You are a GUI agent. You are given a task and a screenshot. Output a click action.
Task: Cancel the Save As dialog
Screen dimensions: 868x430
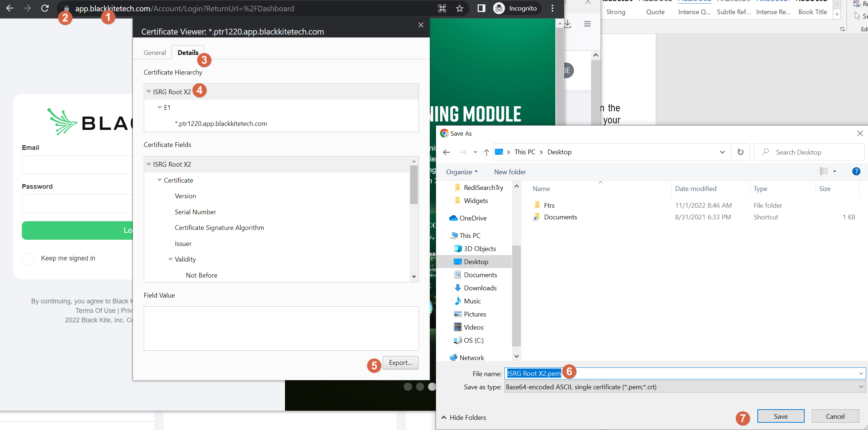click(835, 416)
